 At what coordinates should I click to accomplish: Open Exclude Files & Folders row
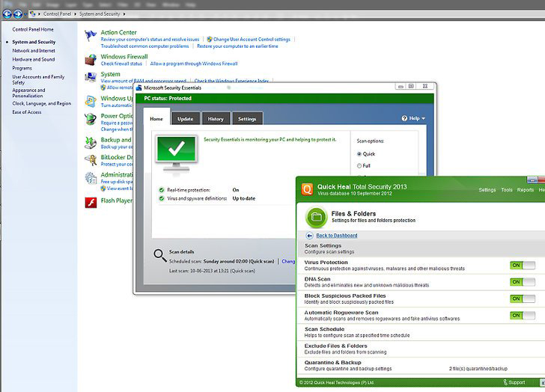(x=421, y=349)
